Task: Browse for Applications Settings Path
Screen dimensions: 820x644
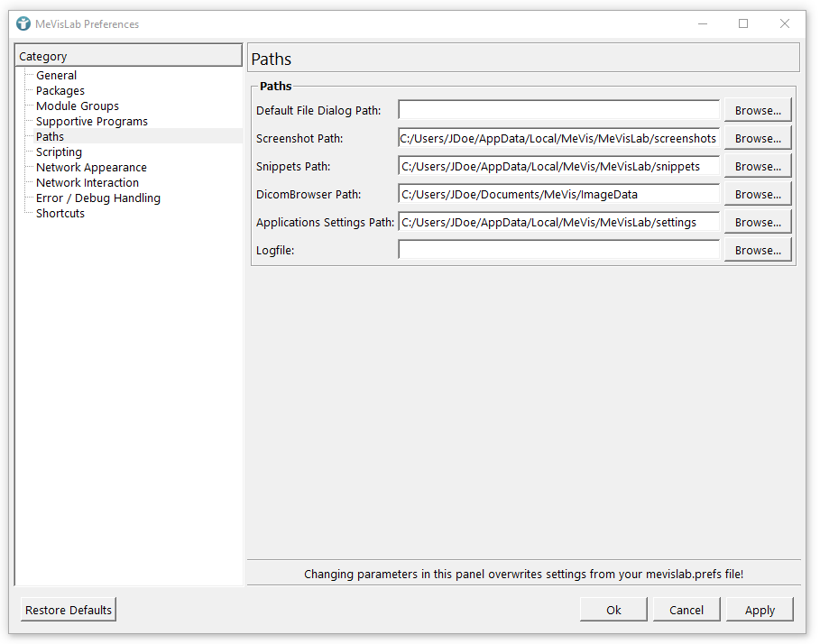Action: pyautogui.click(x=758, y=223)
